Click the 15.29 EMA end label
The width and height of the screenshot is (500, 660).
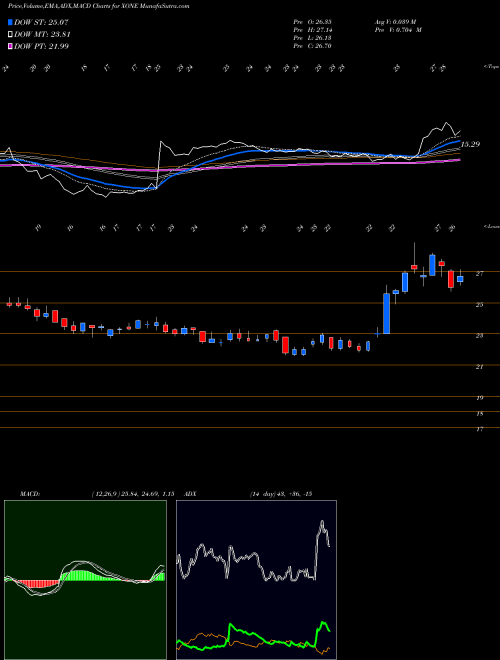470,144
